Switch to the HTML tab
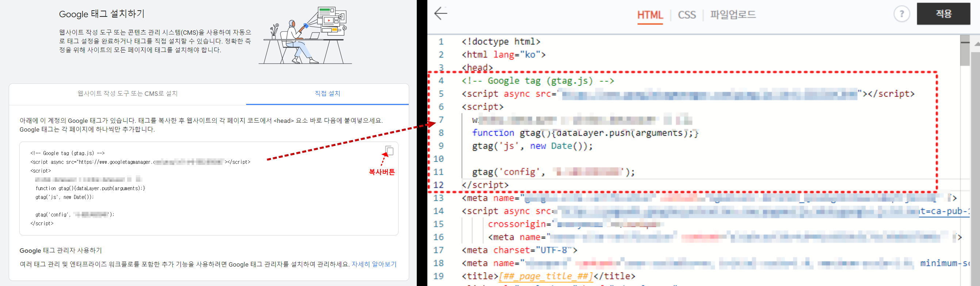 click(x=650, y=15)
